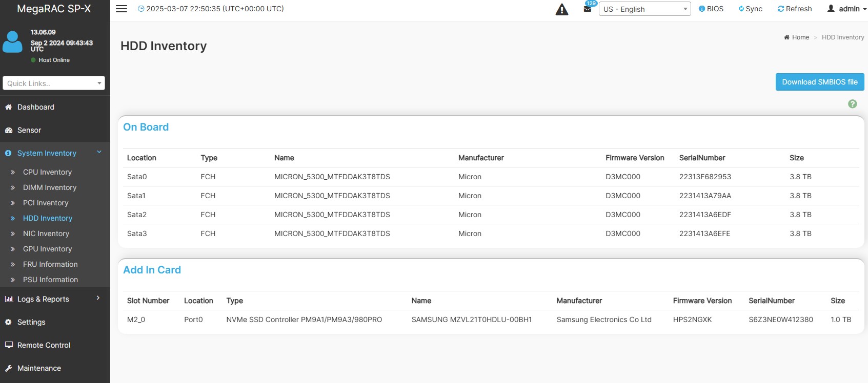Click the Sync link in the header
Viewport: 868px width, 383px height.
pyautogui.click(x=751, y=9)
